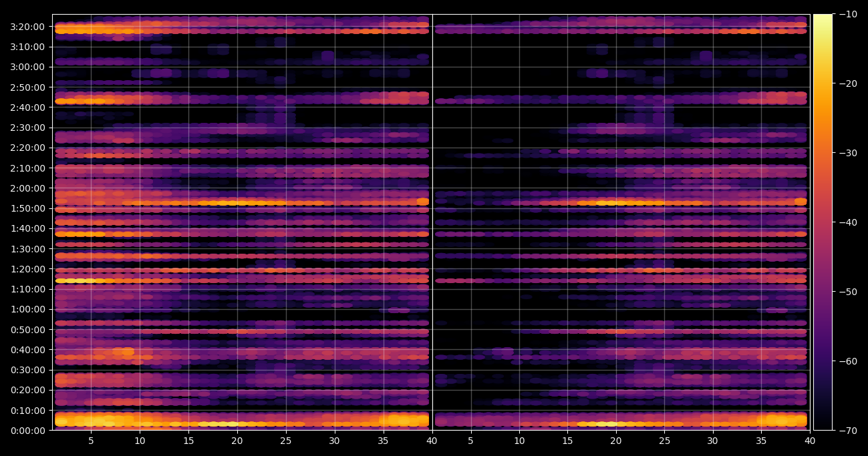Viewport: 868px width, 456px height.
Task: Click the 3:20:00 y-axis time label
Action: click(x=28, y=27)
